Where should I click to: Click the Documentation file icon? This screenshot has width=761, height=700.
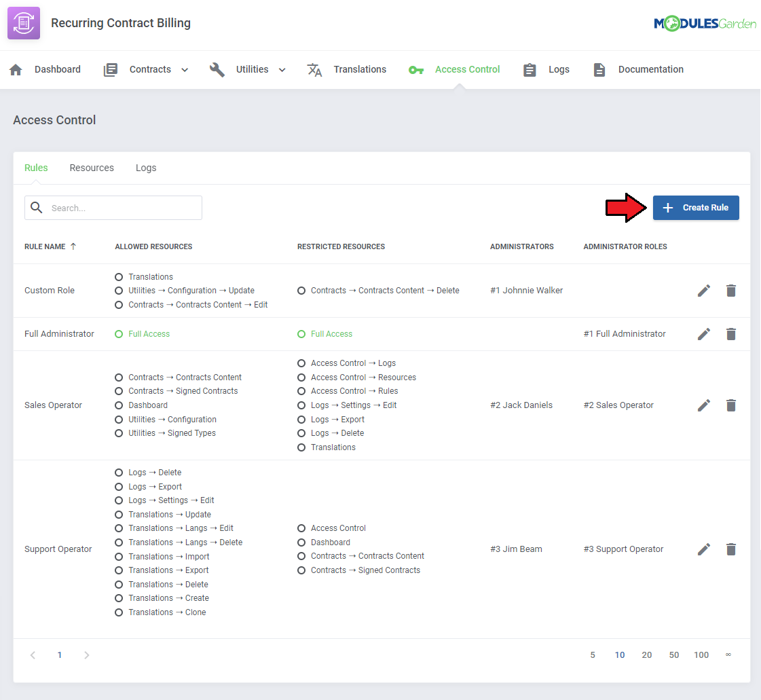[599, 70]
